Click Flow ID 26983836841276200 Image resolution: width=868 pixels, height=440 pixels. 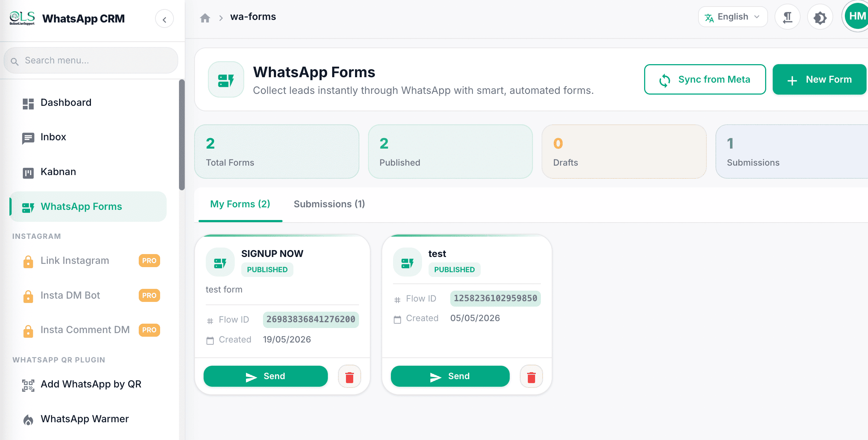pos(311,320)
